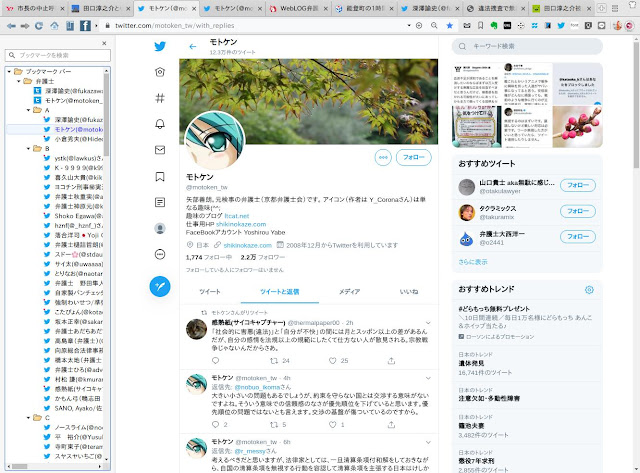Viewport: 640px width, 473px height.
Task: Switch to the ツイートと返信 tab
Action: click(280, 292)
